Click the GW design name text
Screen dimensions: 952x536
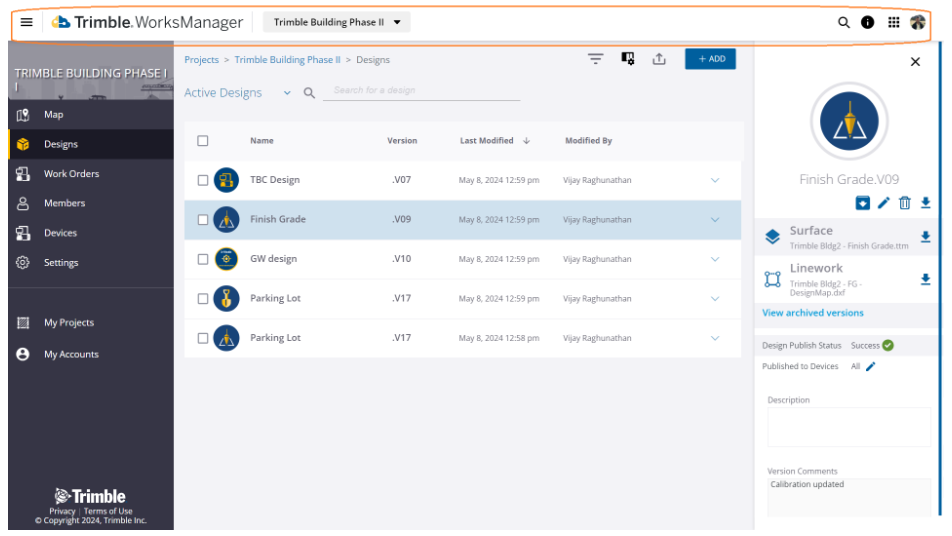(273, 259)
